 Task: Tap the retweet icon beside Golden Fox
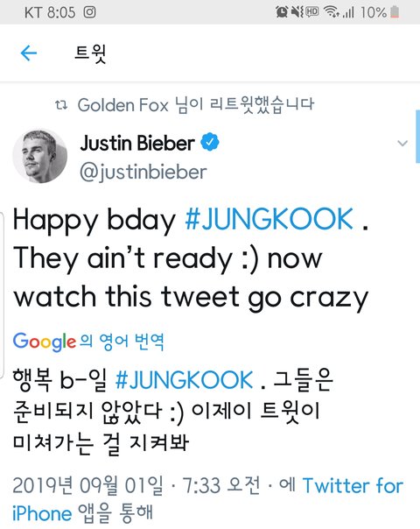tap(61, 105)
